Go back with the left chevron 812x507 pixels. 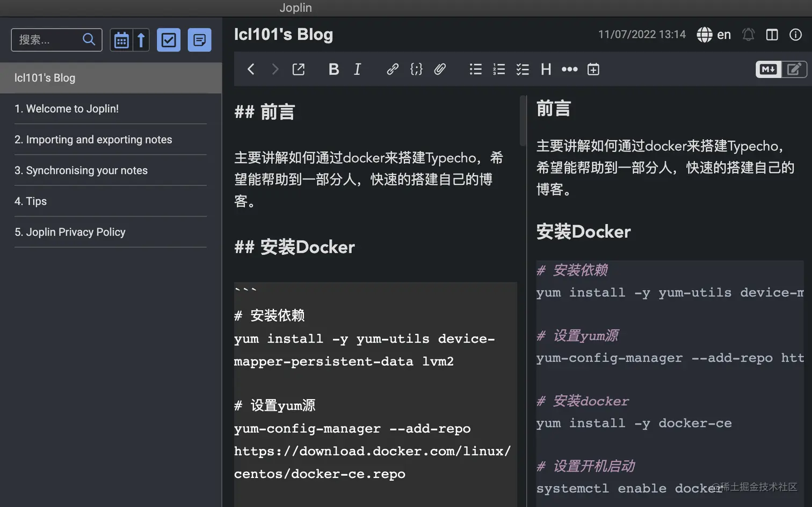[x=251, y=69]
